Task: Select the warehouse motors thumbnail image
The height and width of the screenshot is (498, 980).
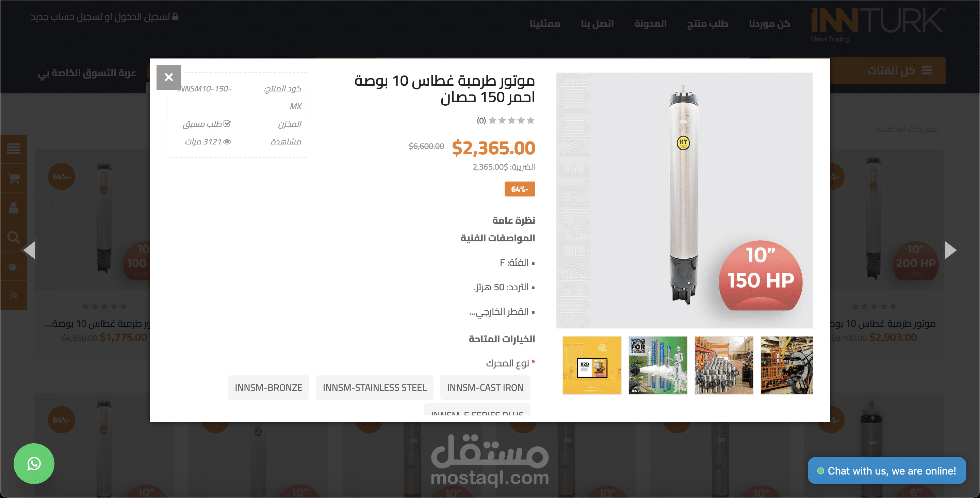Action: pos(723,365)
